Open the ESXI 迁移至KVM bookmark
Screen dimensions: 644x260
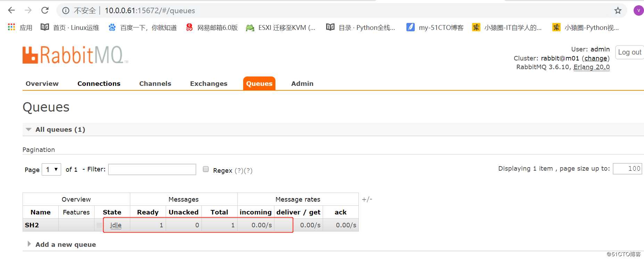click(280, 27)
